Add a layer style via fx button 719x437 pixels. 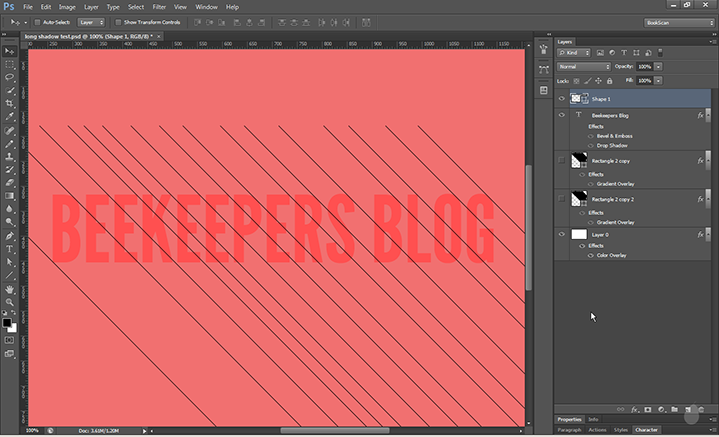click(x=633, y=409)
